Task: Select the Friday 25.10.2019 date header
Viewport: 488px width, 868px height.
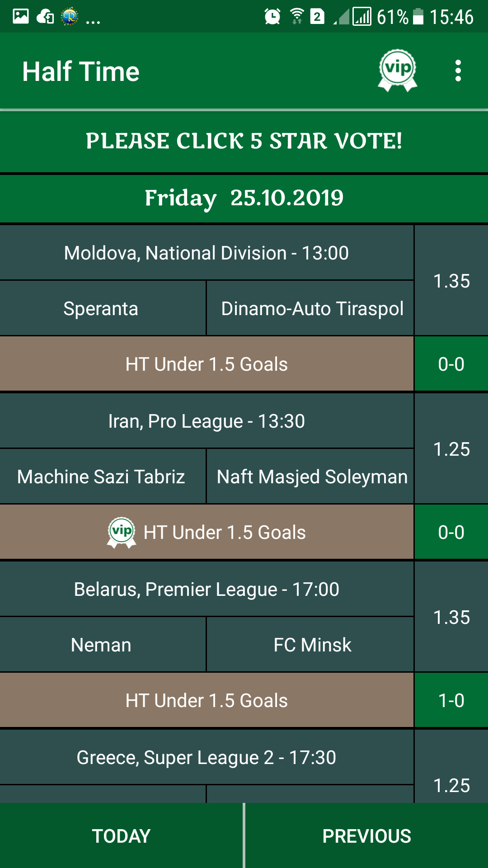Action: pos(244,198)
